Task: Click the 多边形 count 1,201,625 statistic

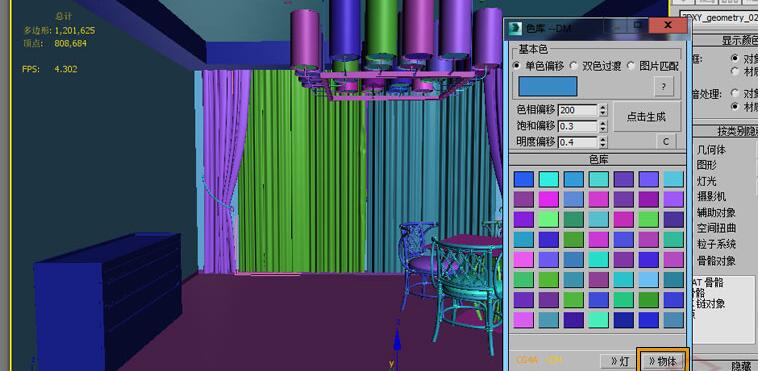Action: click(x=75, y=31)
